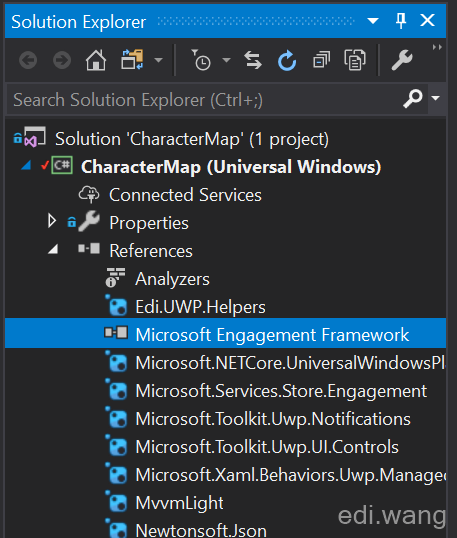457x538 pixels.
Task: Click Microsoft.Toolkit.Uwp.UI.Controls package icon
Action: tap(116, 445)
